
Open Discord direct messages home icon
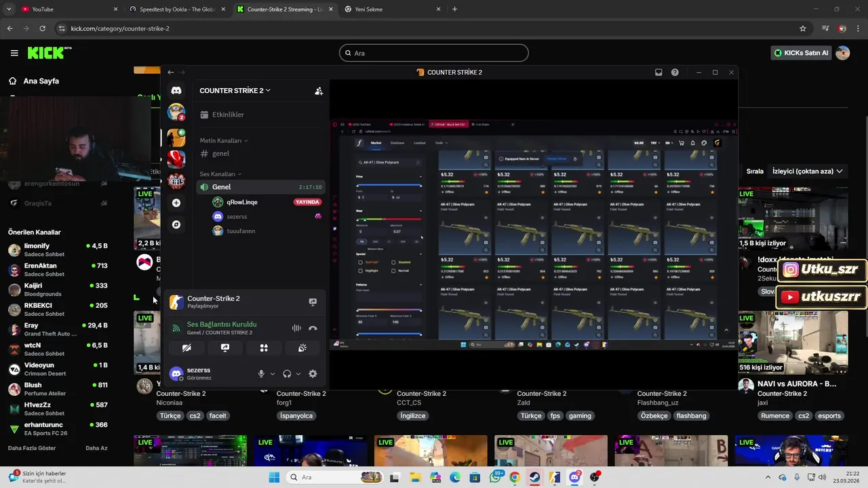[176, 90]
